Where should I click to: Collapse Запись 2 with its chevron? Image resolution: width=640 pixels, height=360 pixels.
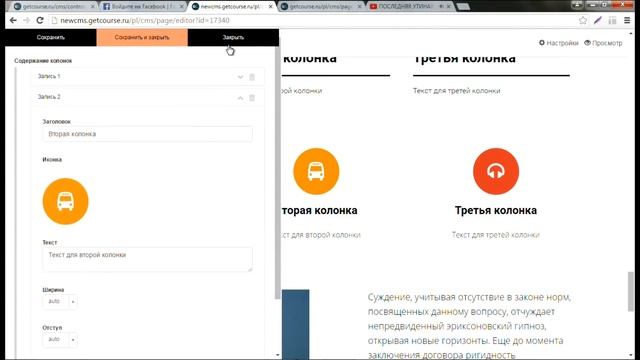[x=240, y=98]
